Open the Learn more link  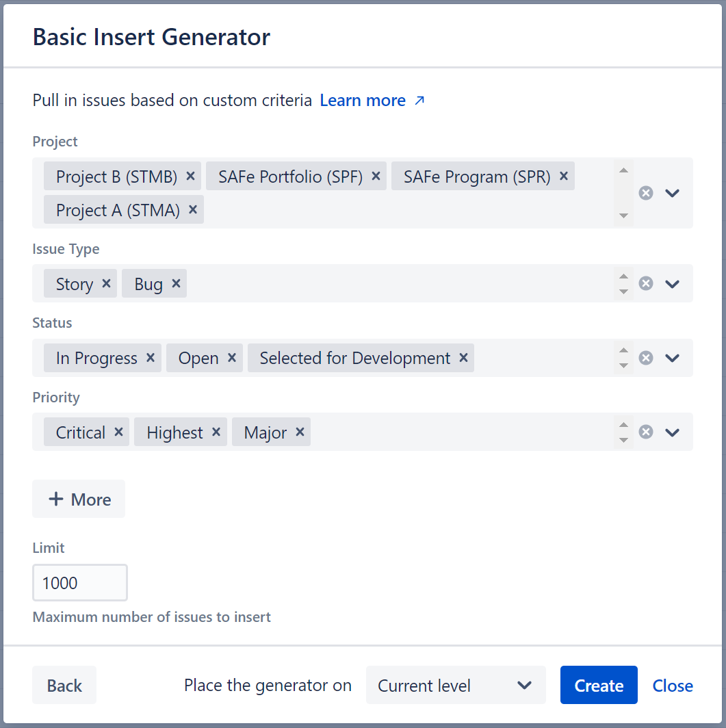point(363,100)
